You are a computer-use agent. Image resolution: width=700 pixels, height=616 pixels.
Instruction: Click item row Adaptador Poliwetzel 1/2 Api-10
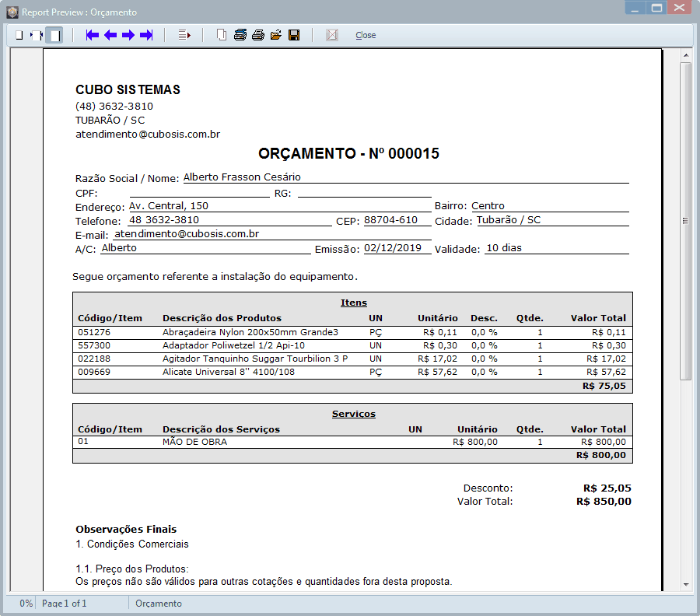pyautogui.click(x=352, y=345)
